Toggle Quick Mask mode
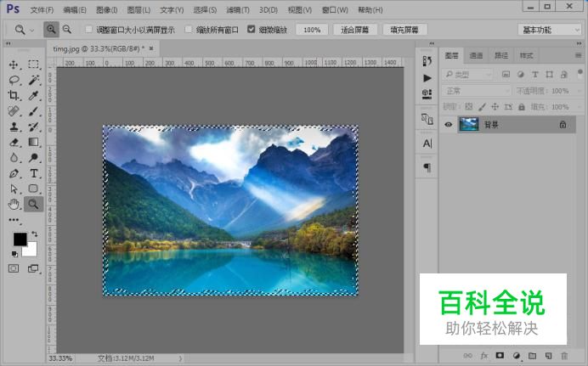 pos(14,268)
